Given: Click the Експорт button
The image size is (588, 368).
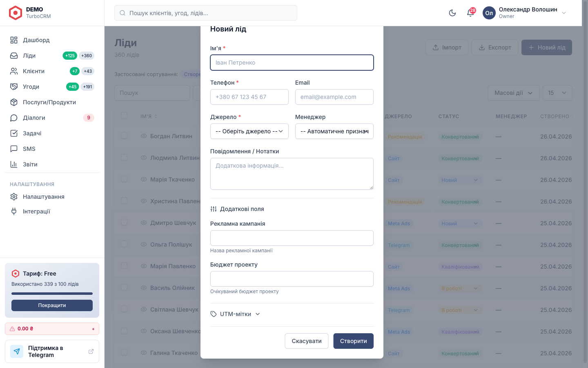Looking at the screenshot, I should pyautogui.click(x=495, y=47).
